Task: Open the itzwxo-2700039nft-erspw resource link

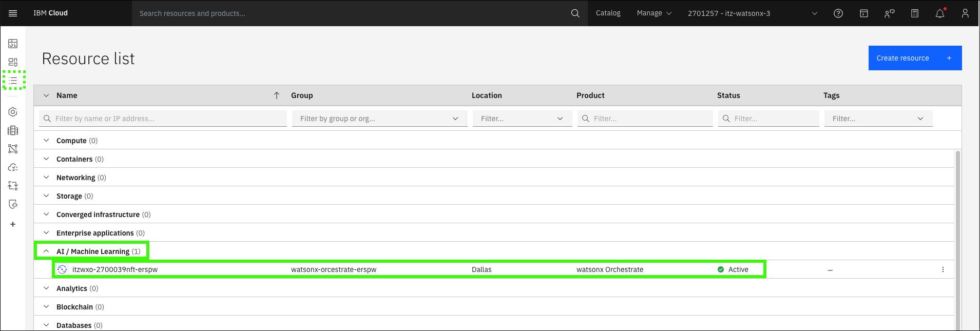Action: (115, 269)
